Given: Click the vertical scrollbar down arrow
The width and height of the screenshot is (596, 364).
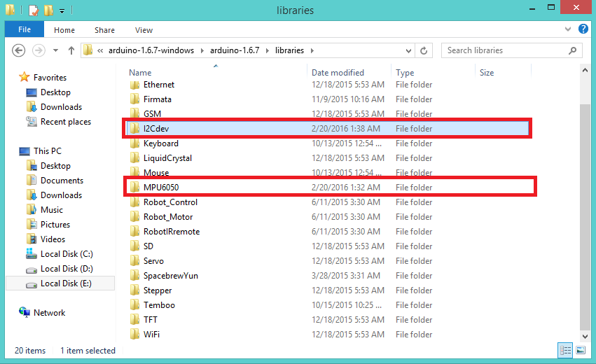Looking at the screenshot, I should [585, 337].
